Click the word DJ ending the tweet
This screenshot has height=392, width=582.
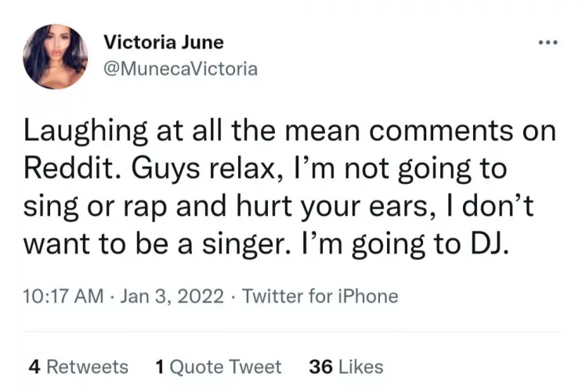coord(486,246)
